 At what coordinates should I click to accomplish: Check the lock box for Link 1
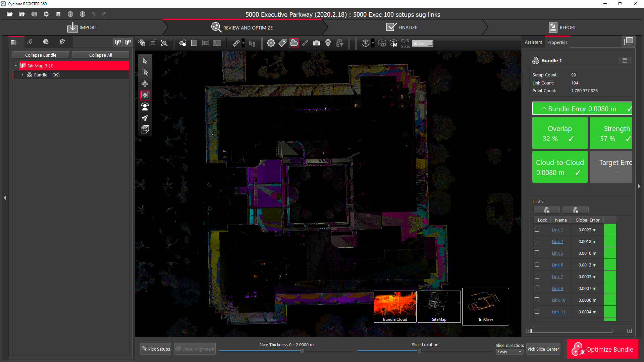pos(537,230)
